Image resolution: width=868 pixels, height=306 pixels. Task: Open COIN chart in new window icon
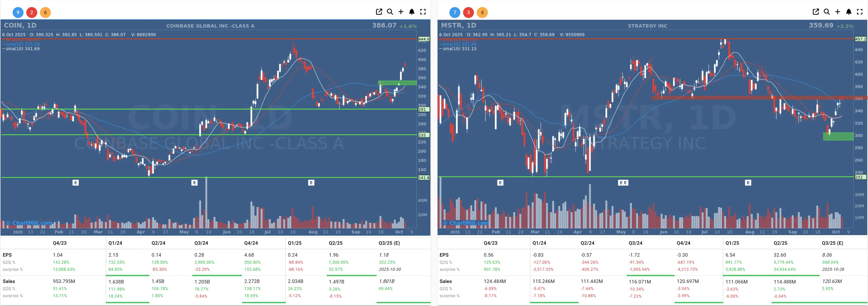pos(379,12)
